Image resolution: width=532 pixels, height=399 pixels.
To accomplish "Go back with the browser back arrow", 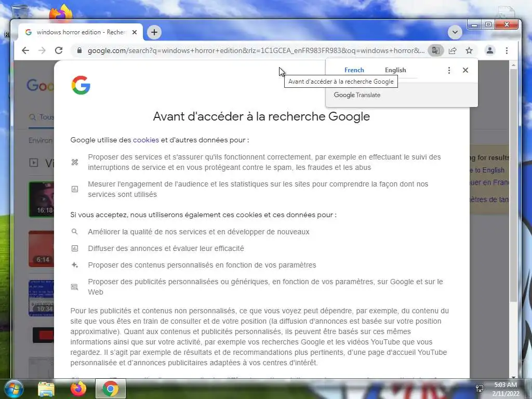I will [x=25, y=50].
